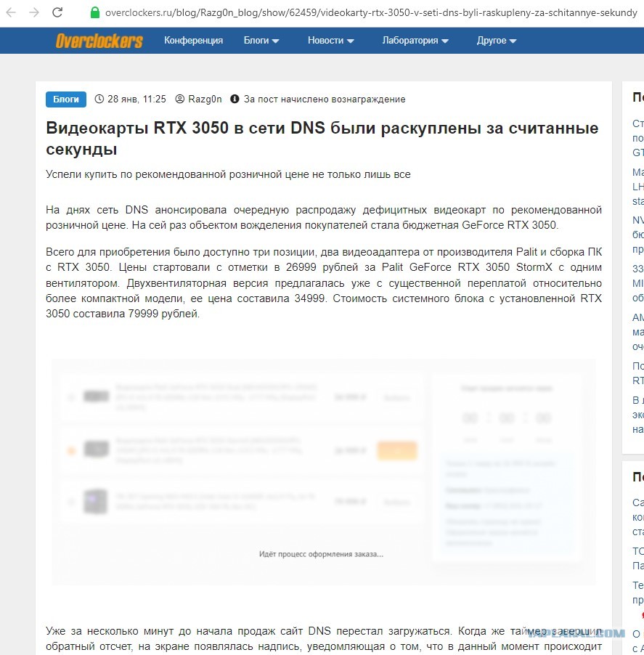Open the Overclockers logo homepage

99,41
